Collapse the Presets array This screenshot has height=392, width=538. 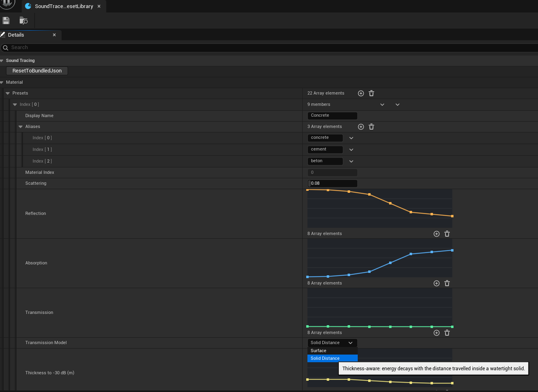tap(8, 93)
